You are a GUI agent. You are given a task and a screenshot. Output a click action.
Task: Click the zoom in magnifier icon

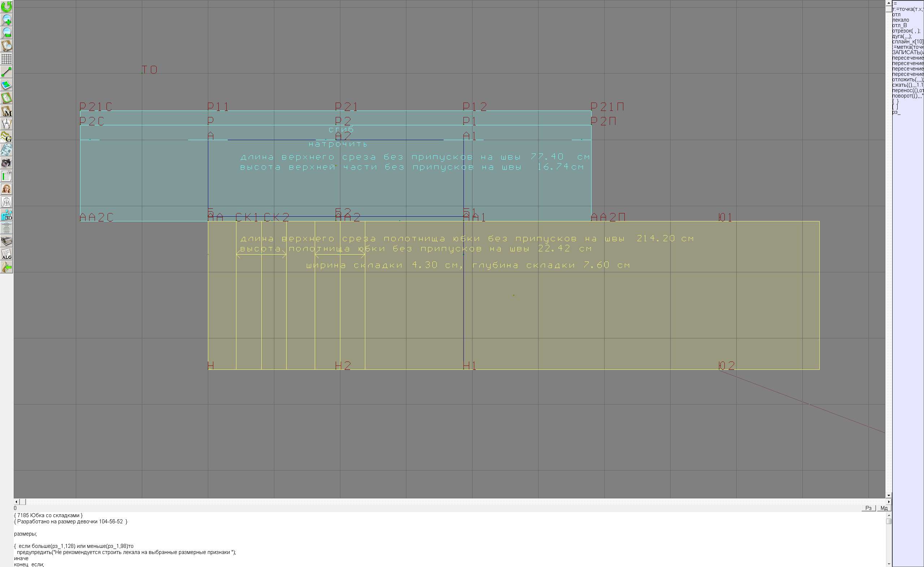[6, 20]
